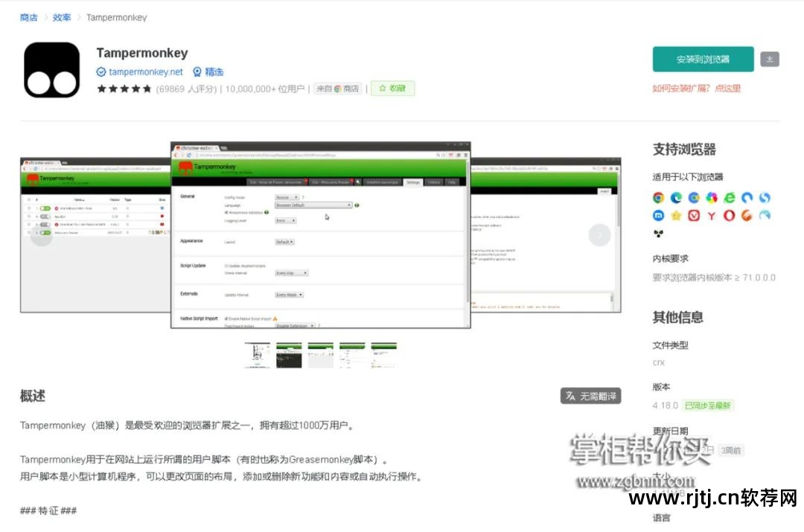Show the previous screenshot with left arrow
The width and height of the screenshot is (804, 532).
click(42, 235)
